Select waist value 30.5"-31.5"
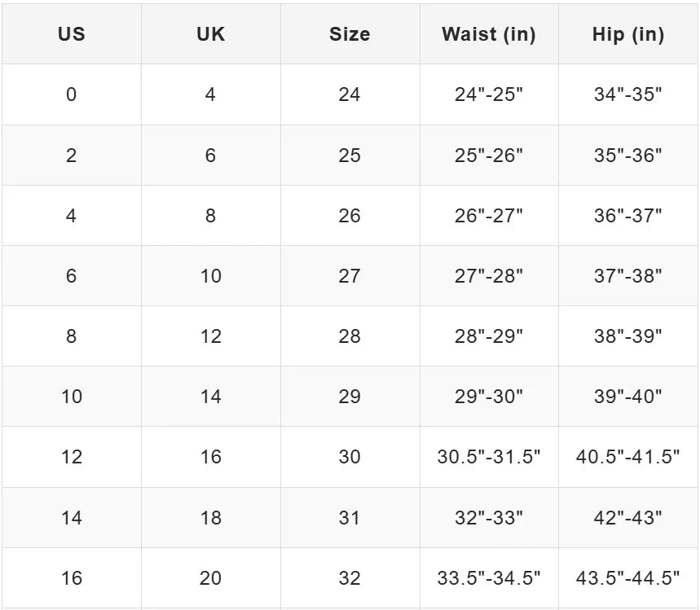700x610 pixels. pos(489,456)
